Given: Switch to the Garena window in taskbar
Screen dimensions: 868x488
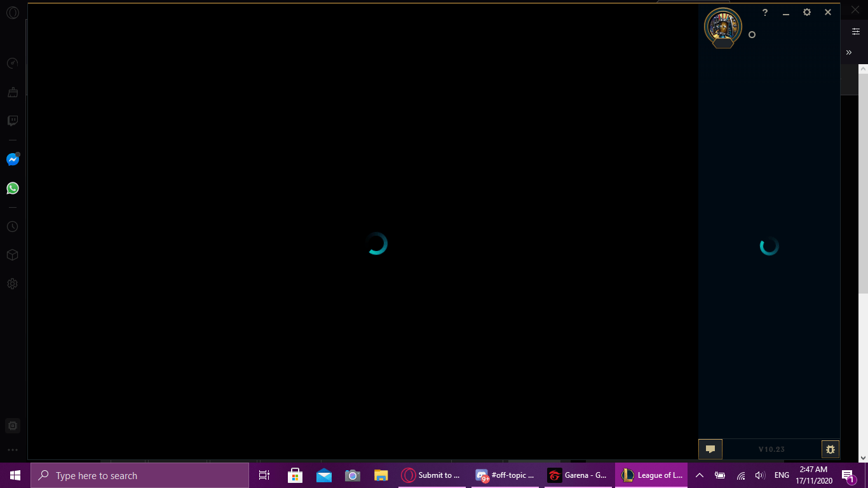Looking at the screenshot, I should pyautogui.click(x=578, y=475).
